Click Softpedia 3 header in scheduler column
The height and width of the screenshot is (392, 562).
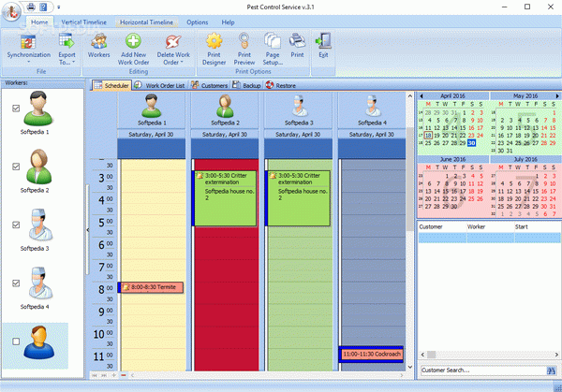click(299, 109)
